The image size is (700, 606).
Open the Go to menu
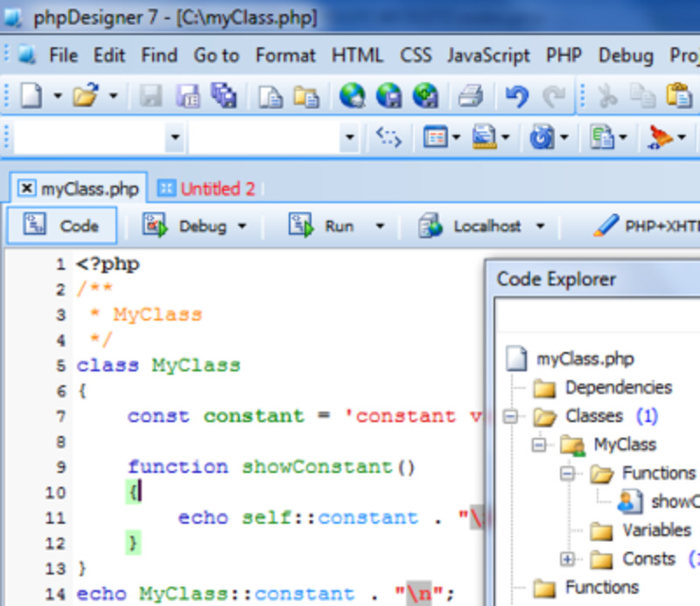[216, 56]
